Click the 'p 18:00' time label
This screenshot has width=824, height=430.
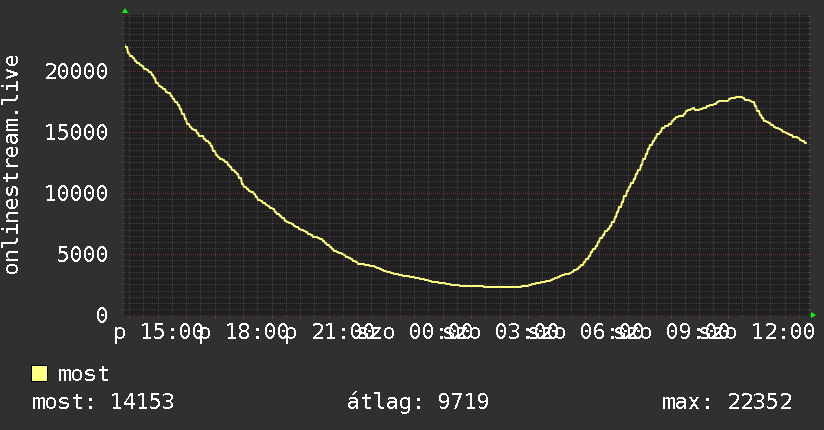tap(244, 332)
